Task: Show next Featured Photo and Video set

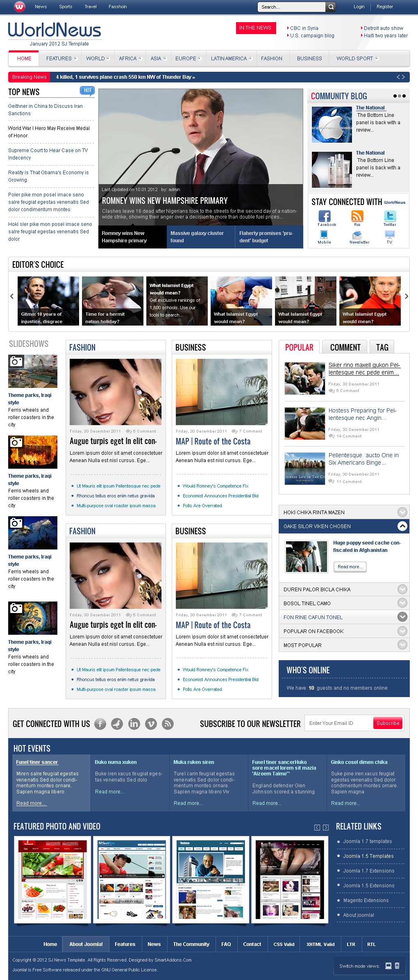Action: click(x=326, y=827)
